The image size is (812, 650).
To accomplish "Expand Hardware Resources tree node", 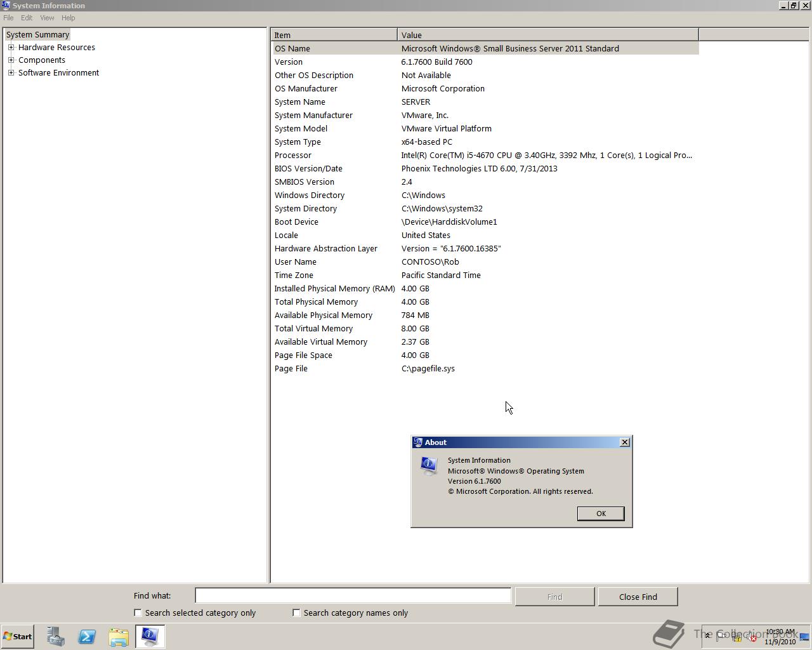I will click(11, 47).
